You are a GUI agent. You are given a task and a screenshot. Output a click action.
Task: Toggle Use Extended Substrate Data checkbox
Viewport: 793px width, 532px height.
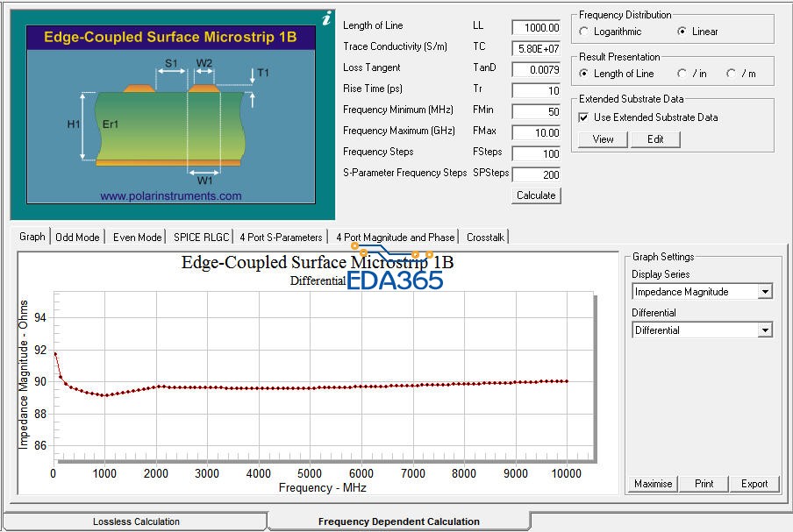(x=583, y=117)
